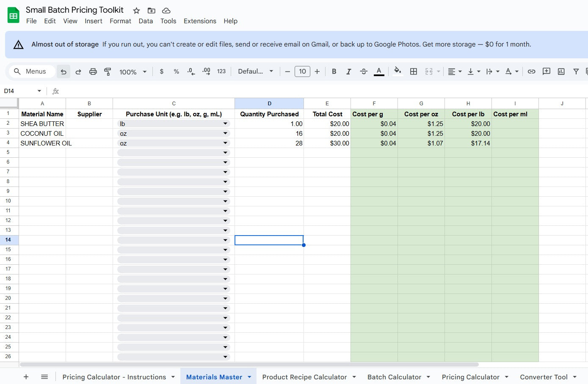Star the Small Batch Pricing Toolkit document

[x=136, y=11]
